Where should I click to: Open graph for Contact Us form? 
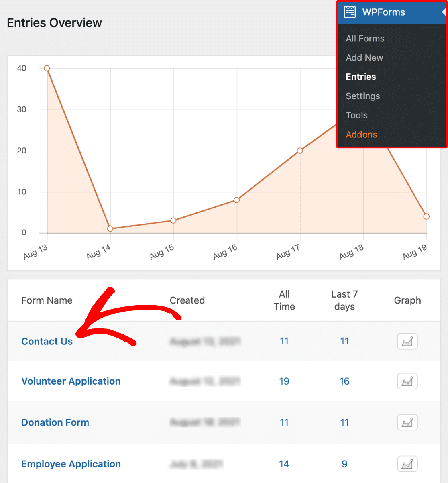(407, 342)
